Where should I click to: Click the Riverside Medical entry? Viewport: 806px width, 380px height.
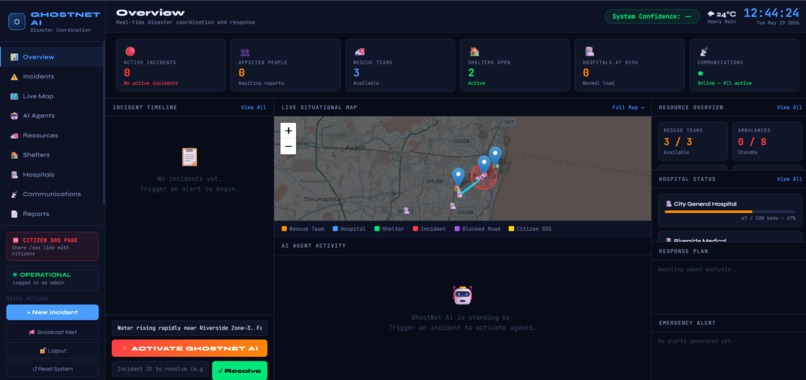point(730,238)
